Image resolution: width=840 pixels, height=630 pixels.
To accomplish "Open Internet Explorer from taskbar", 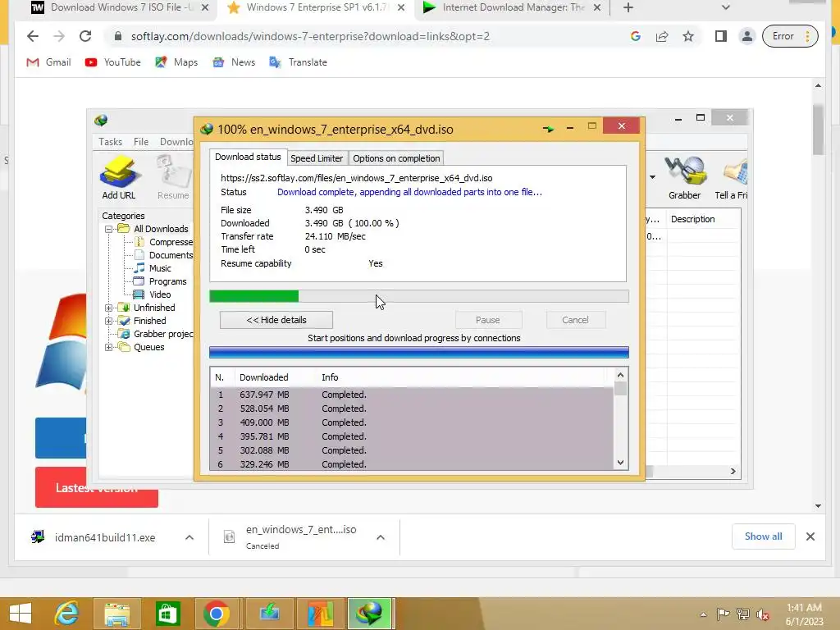I will point(66,614).
